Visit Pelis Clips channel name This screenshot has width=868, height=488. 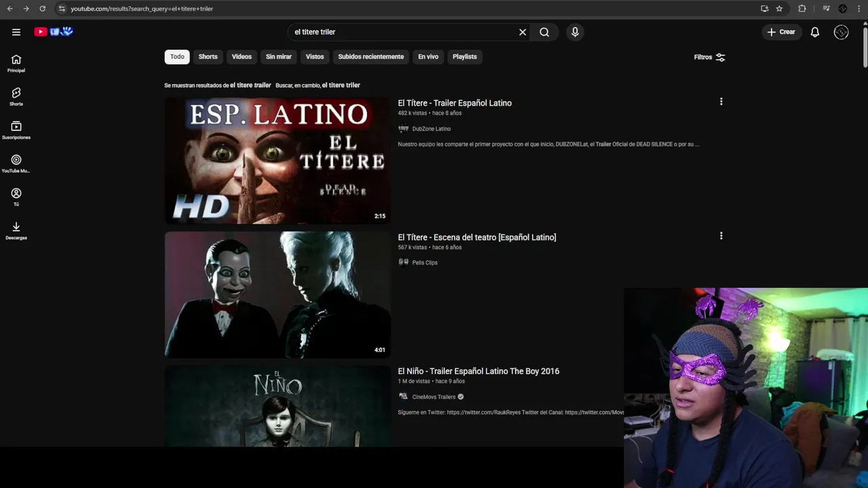click(425, 263)
